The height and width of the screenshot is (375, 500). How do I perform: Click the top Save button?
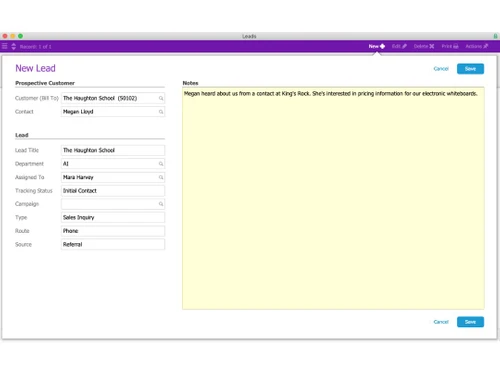coord(470,69)
